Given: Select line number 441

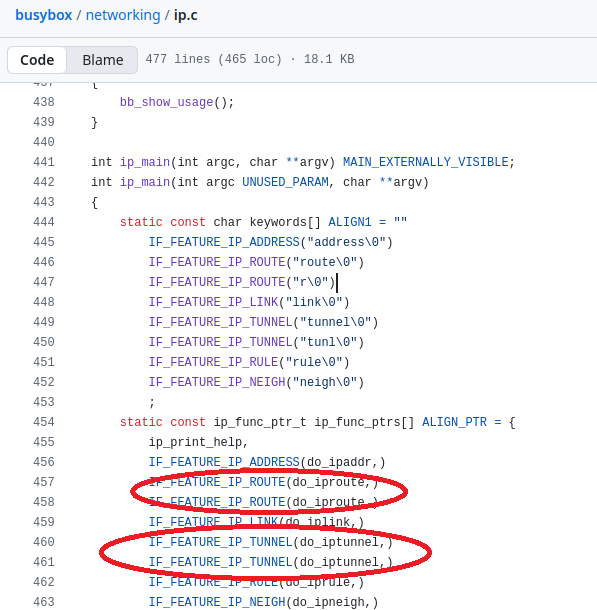Looking at the screenshot, I should pos(44,162).
